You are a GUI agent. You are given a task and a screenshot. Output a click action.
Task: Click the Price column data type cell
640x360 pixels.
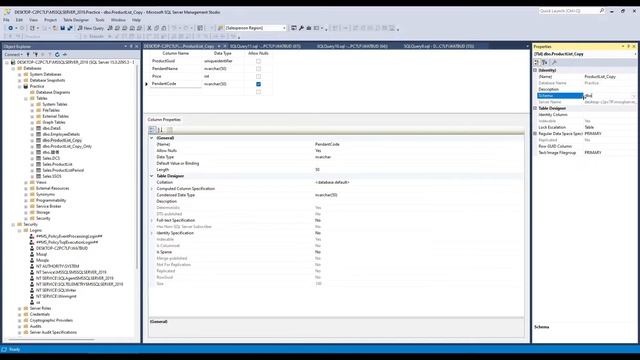(222, 76)
